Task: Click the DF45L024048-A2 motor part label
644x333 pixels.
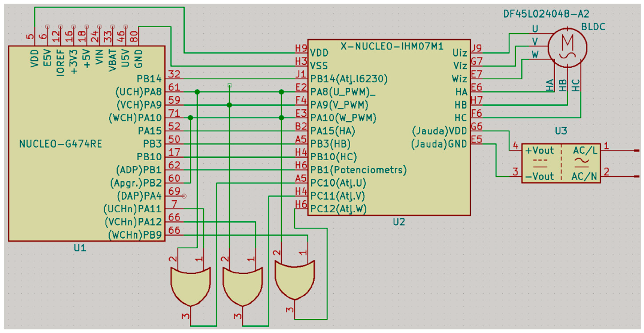Action: (x=546, y=14)
